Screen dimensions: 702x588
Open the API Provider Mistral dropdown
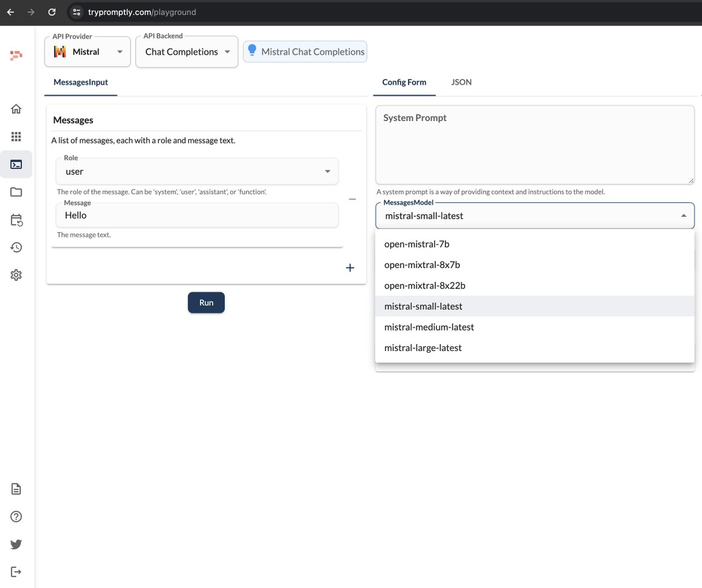(x=88, y=51)
